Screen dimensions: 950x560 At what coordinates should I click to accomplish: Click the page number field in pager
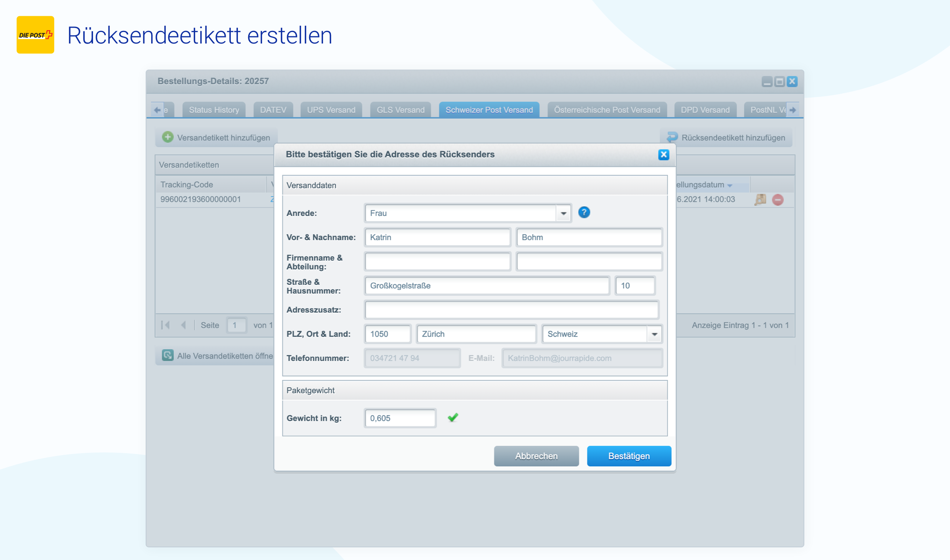[x=236, y=325]
